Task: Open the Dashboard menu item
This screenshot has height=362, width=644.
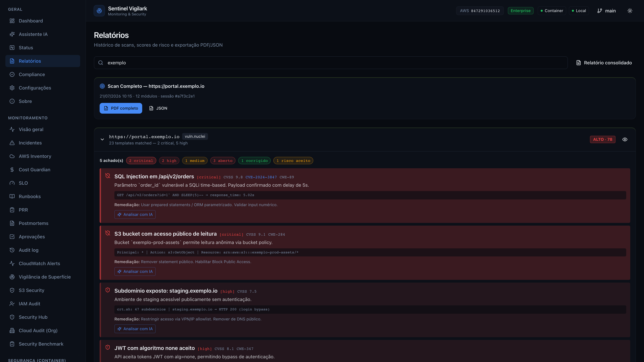Action: click(43, 21)
